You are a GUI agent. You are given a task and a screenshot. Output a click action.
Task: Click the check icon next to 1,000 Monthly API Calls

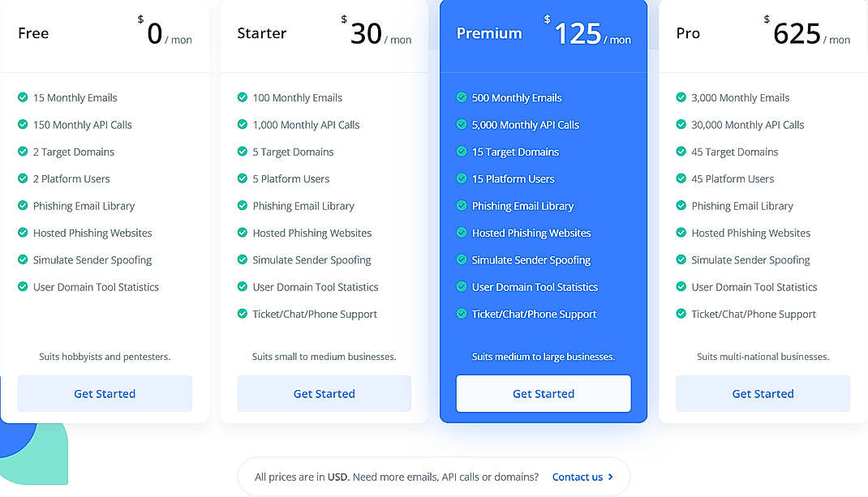pyautogui.click(x=242, y=124)
